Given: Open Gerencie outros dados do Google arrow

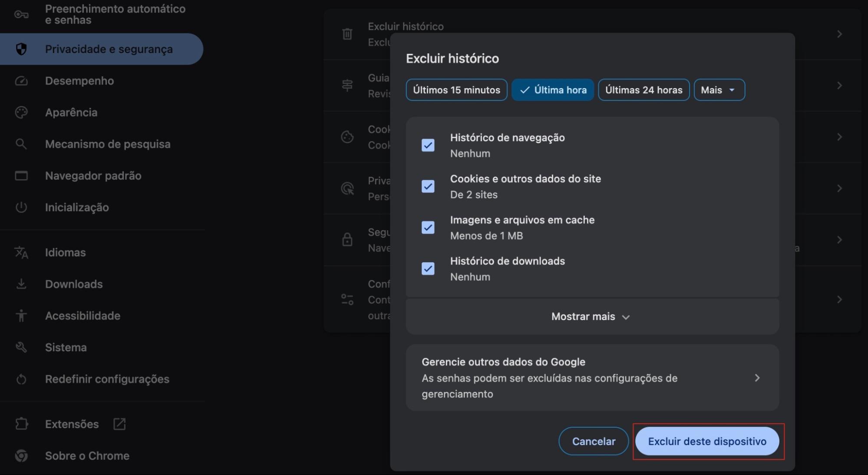Looking at the screenshot, I should [757, 378].
